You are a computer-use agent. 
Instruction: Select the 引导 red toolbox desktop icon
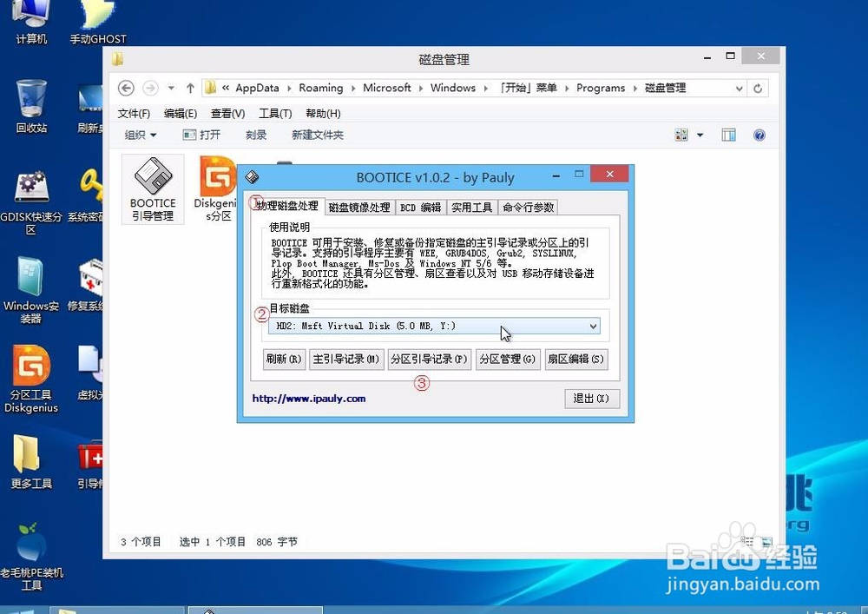pyautogui.click(x=89, y=464)
